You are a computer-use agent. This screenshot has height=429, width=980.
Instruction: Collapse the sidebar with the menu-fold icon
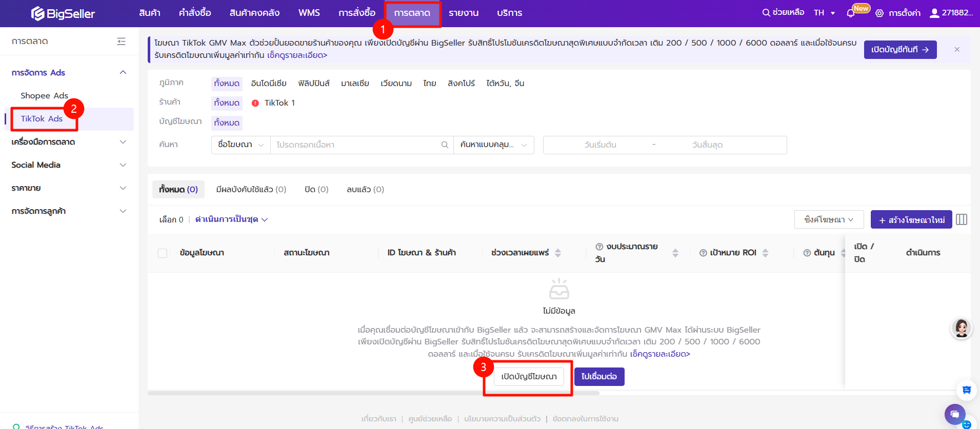tap(121, 42)
